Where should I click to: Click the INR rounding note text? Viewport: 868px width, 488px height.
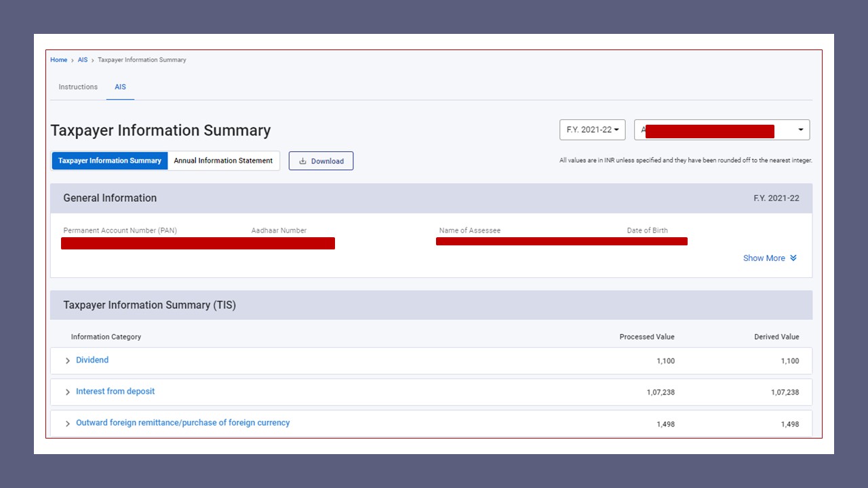pyautogui.click(x=686, y=161)
